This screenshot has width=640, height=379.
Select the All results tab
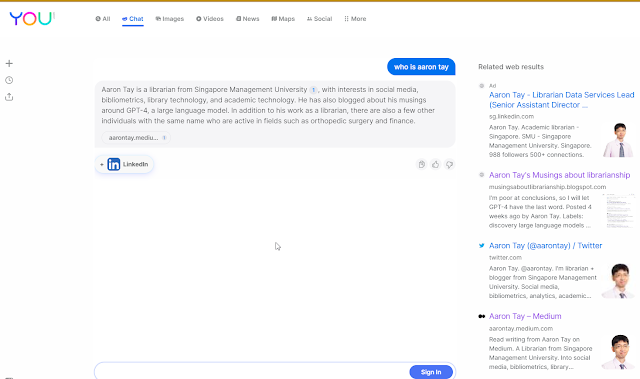(103, 19)
